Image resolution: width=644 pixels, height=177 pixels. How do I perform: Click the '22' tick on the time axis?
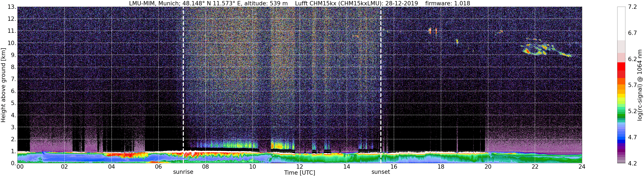tap(535, 167)
